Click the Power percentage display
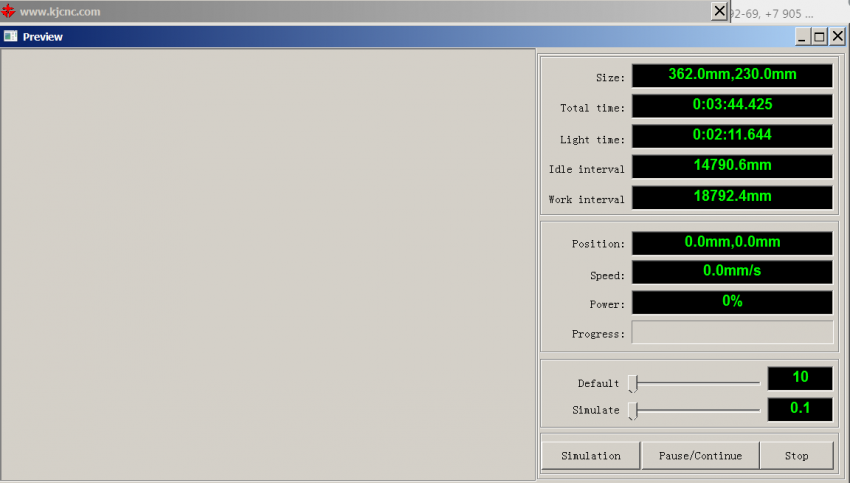Viewport: 850px width, 483px height. point(732,302)
